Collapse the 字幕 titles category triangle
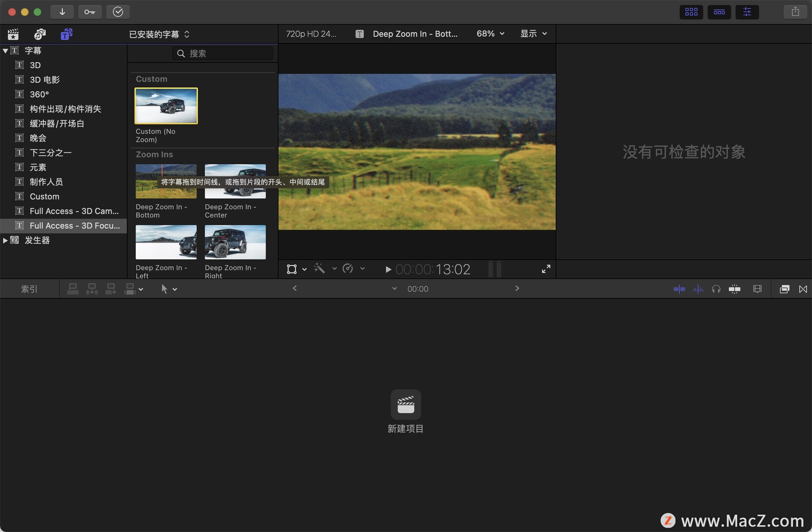 coord(5,51)
